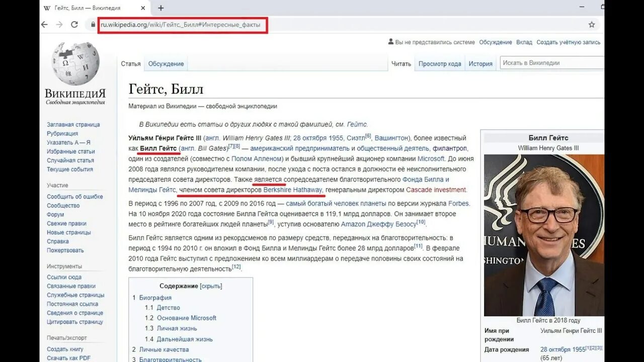Click самый богатый человек планеты link
The width and height of the screenshot is (644, 362).
pos(336,204)
